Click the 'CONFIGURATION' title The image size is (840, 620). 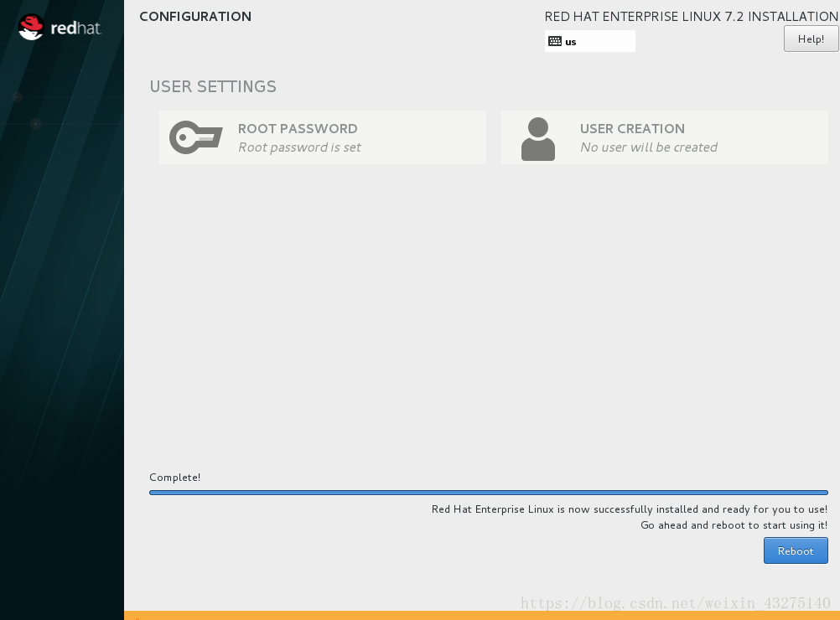pos(195,17)
